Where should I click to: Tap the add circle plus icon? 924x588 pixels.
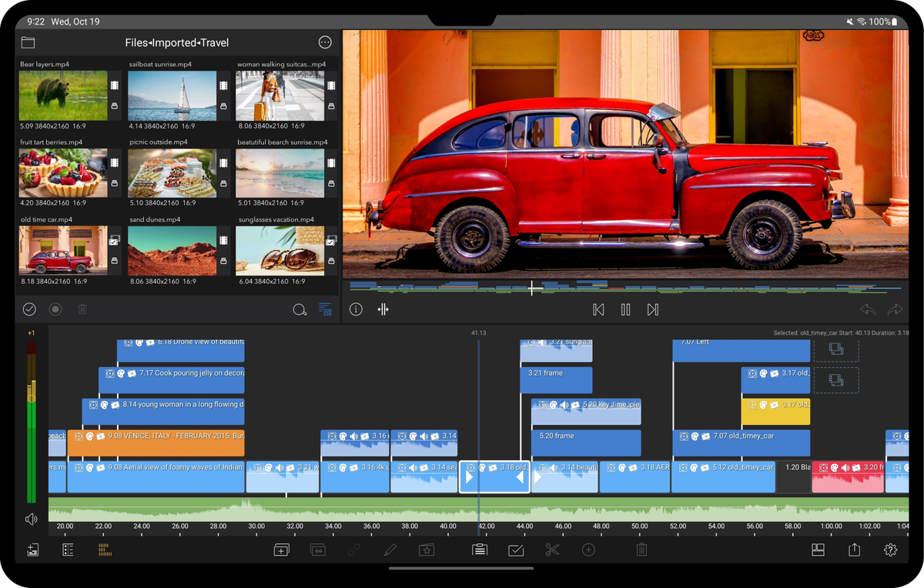pyautogui.click(x=588, y=550)
